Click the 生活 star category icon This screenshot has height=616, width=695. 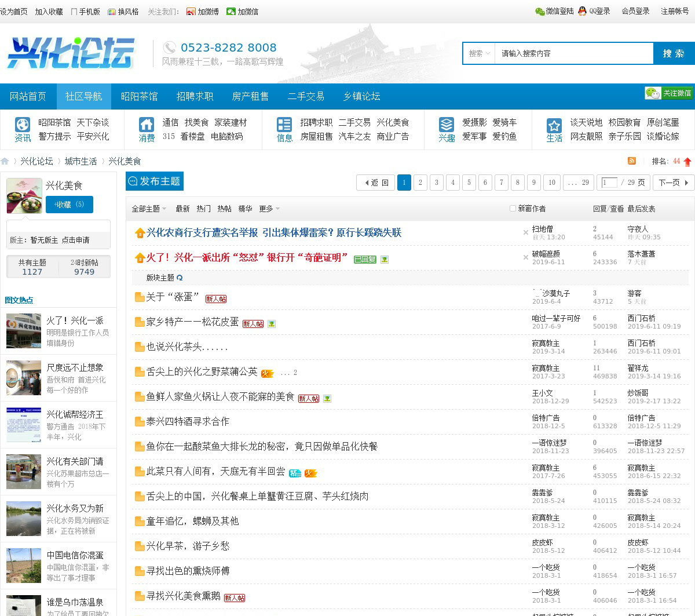coord(554,125)
